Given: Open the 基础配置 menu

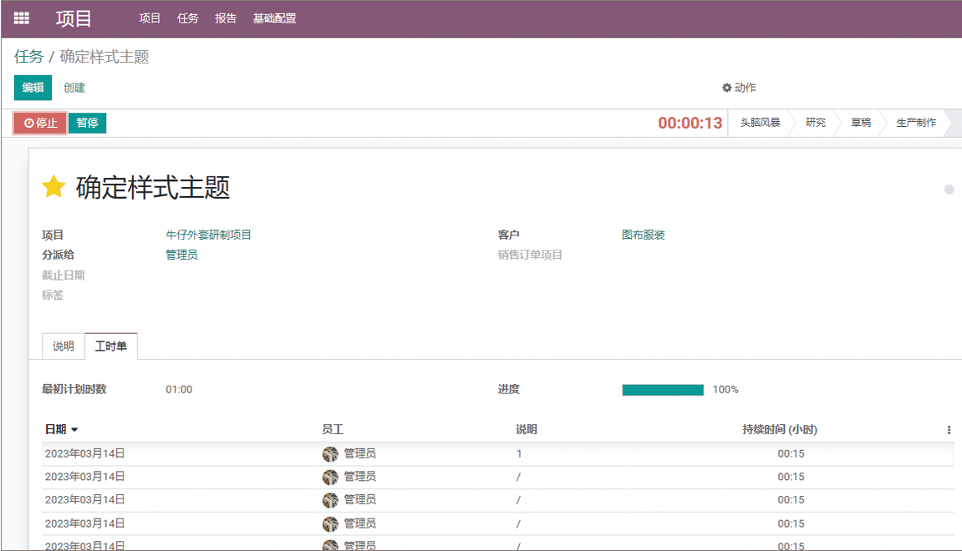Looking at the screenshot, I should pyautogui.click(x=274, y=18).
